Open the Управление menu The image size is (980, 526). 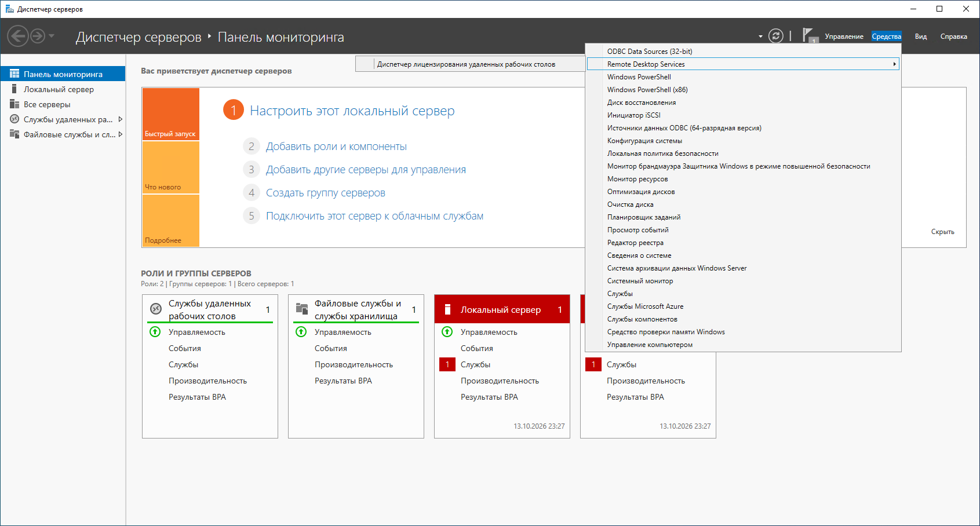[x=844, y=36]
